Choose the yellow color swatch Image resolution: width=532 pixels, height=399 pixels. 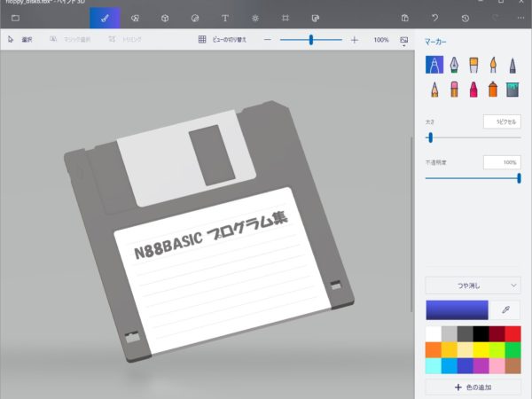[481, 350]
